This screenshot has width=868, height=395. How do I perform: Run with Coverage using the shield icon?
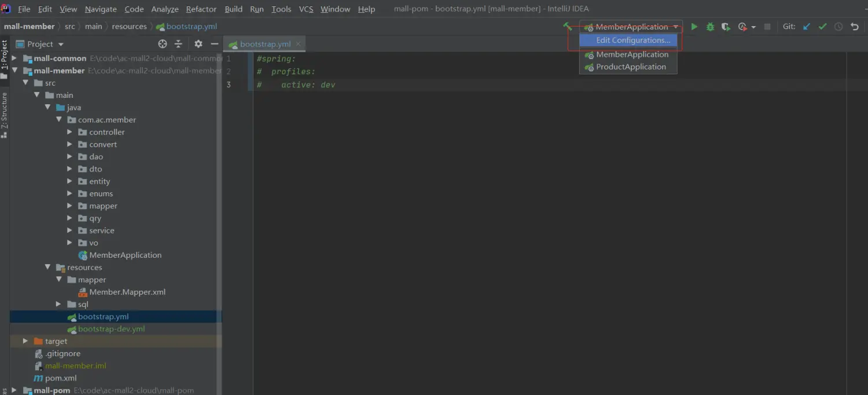click(726, 27)
